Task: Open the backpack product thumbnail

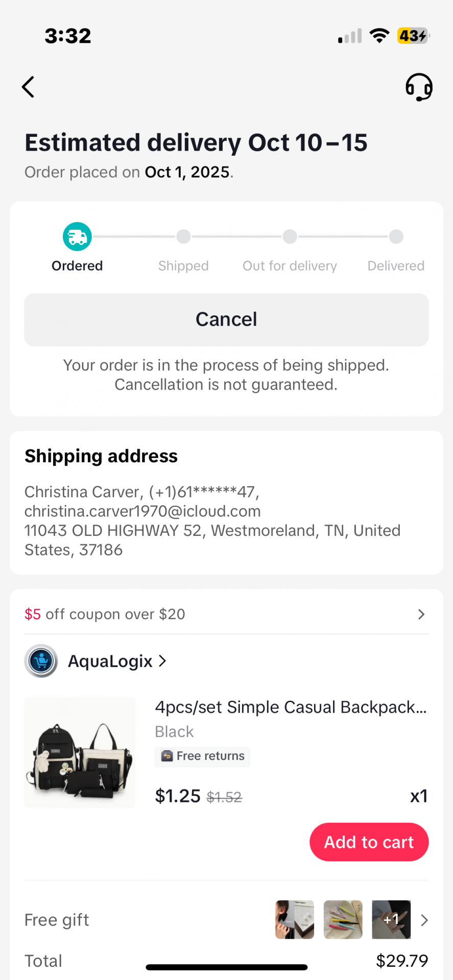Action: (80, 752)
